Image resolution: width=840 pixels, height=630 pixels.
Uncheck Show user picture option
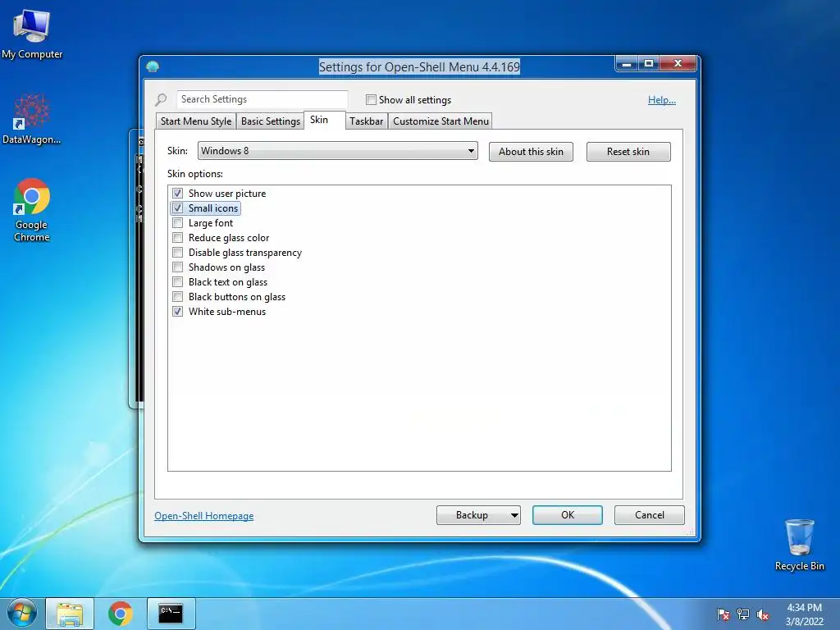(x=177, y=194)
